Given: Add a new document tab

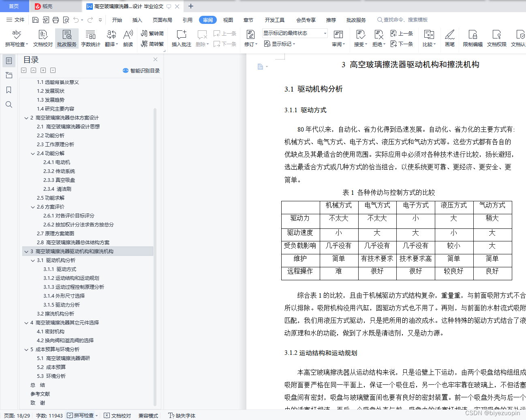Looking at the screenshot, I should 191,6.
